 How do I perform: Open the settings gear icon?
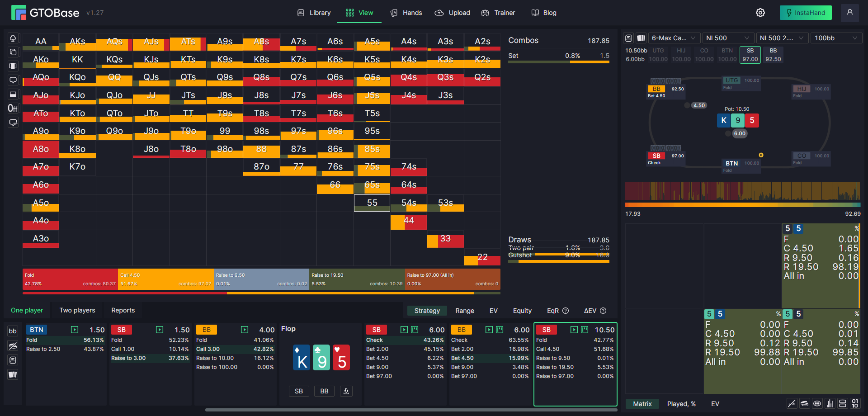tap(760, 13)
